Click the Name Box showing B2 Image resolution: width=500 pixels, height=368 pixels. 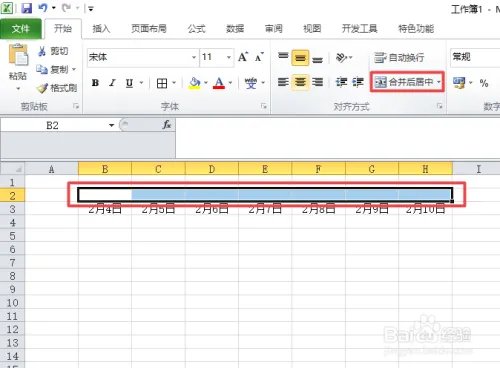pyautogui.click(x=53, y=125)
